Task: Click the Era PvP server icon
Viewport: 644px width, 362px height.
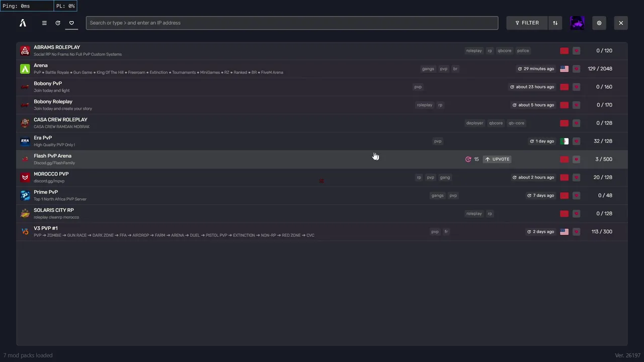Action: point(25,141)
